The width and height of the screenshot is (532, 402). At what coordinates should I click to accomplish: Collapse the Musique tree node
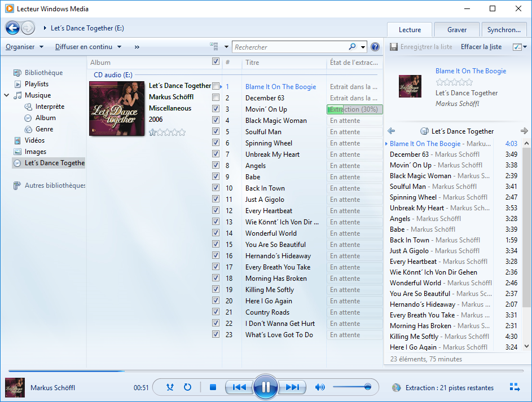[x=6, y=95]
